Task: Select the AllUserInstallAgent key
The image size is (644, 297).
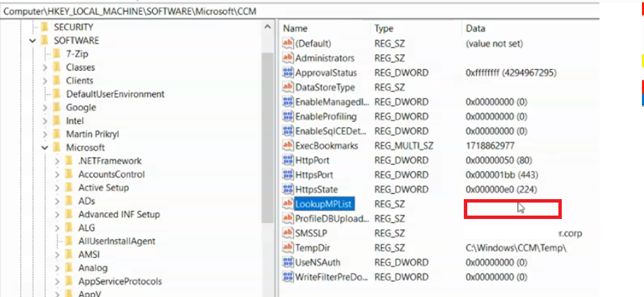Action: click(x=116, y=241)
